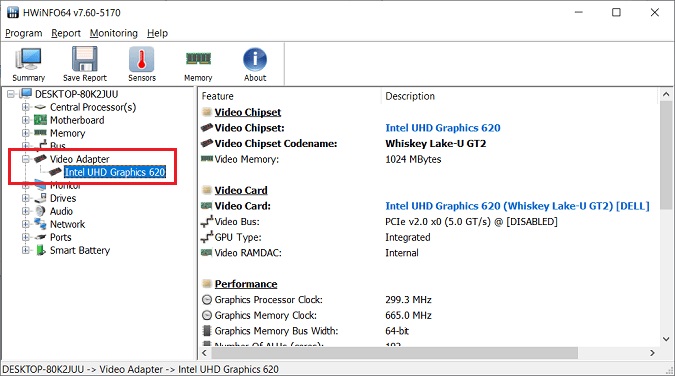675x376 pixels.
Task: Open the About info icon
Action: [x=255, y=59]
